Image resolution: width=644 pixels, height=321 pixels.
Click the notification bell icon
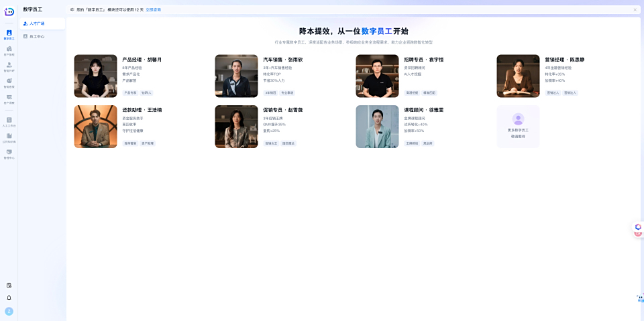pyautogui.click(x=9, y=298)
